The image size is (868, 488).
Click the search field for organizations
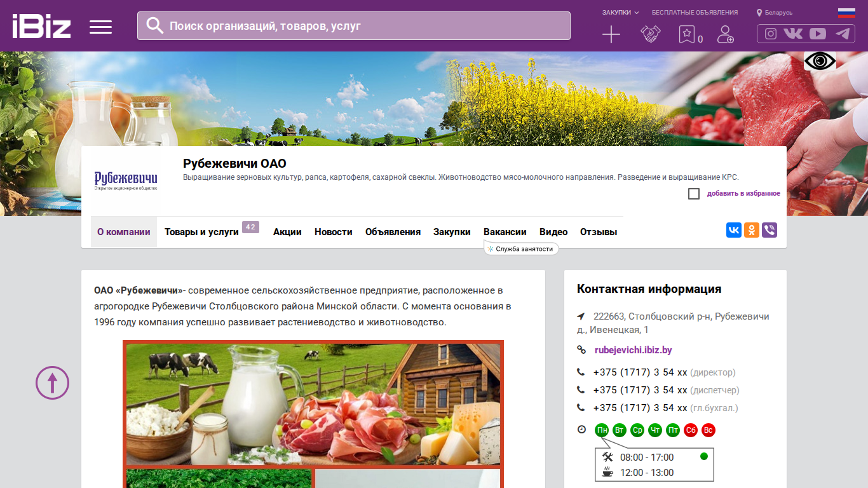point(354,25)
